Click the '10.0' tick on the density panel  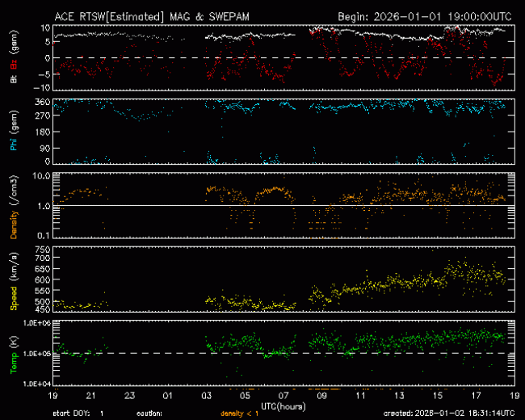coord(41,176)
